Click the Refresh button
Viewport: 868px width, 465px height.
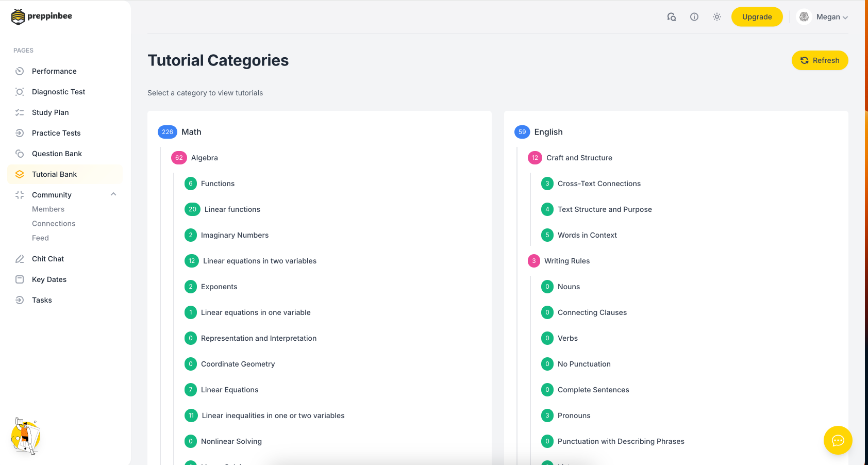coord(820,60)
